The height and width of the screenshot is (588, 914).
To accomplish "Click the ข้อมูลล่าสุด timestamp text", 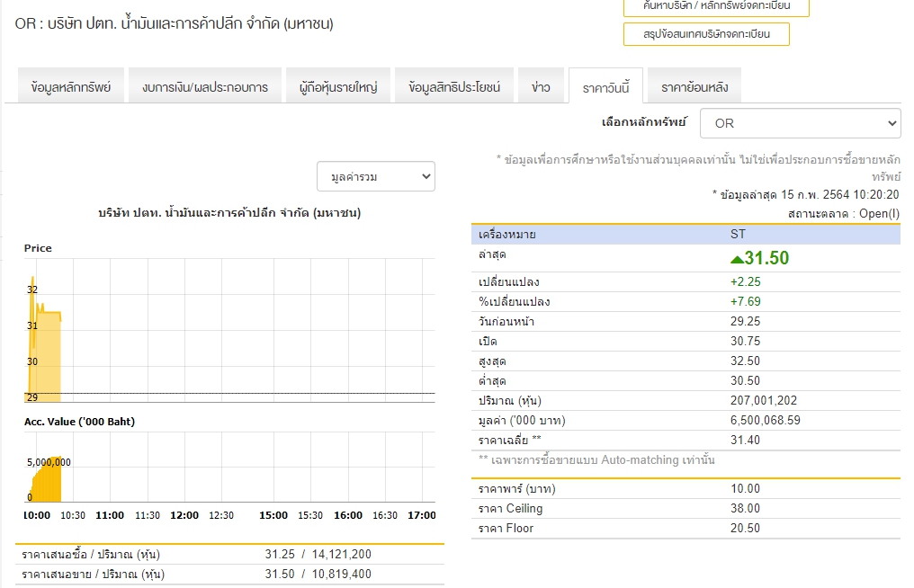I will click(806, 194).
